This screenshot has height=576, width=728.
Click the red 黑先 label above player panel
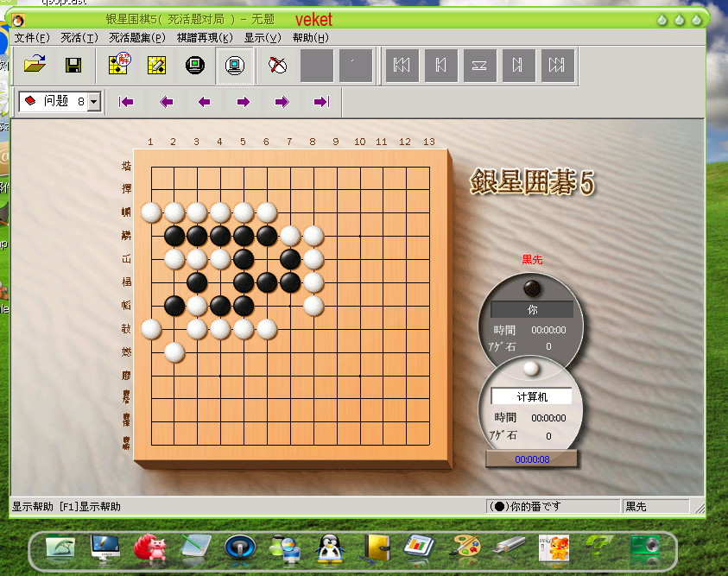(x=532, y=259)
